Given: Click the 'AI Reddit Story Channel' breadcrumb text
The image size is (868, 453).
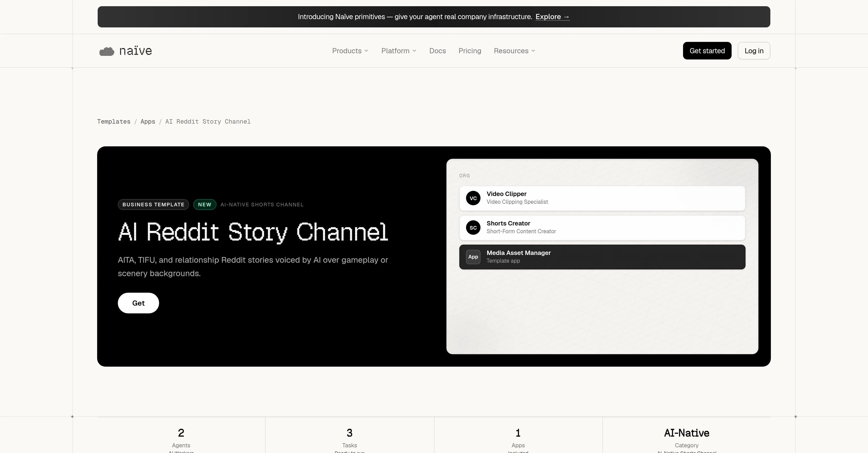Looking at the screenshot, I should coord(208,122).
